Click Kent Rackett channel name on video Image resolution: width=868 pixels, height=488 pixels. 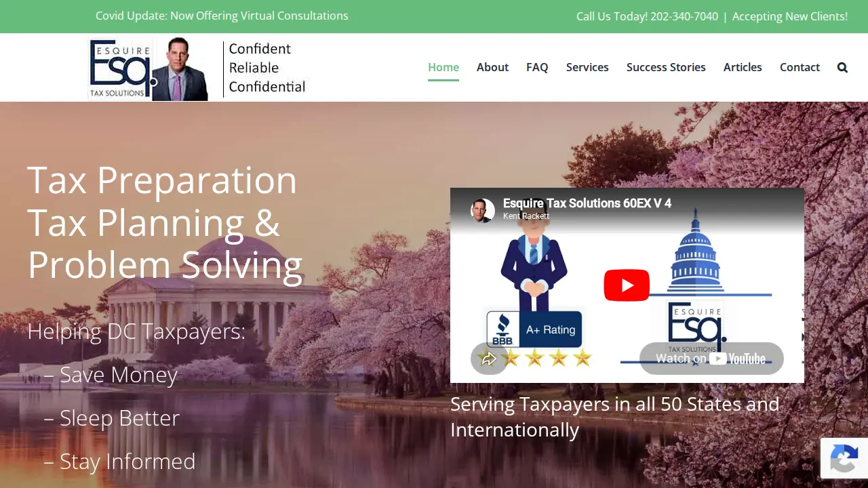coord(526,216)
